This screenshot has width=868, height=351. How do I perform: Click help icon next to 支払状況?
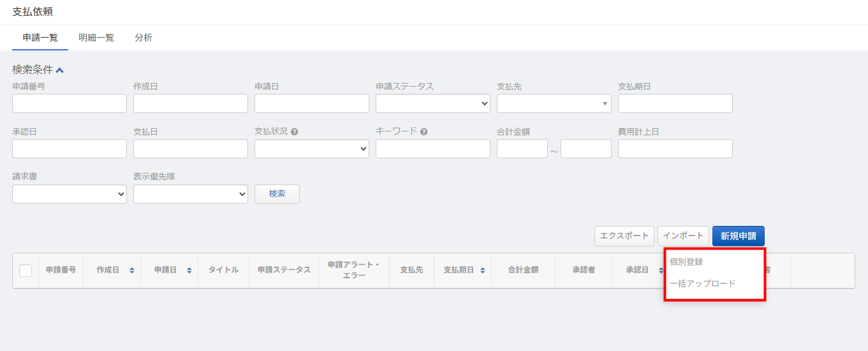295,132
